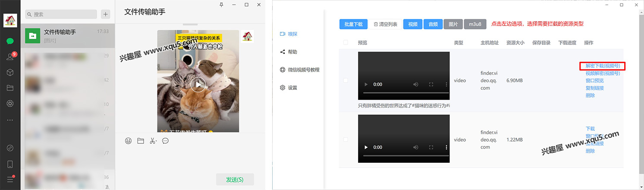Click the send-file folder icon in chat toolbar
Screen dimensions: 644x190
click(140, 141)
